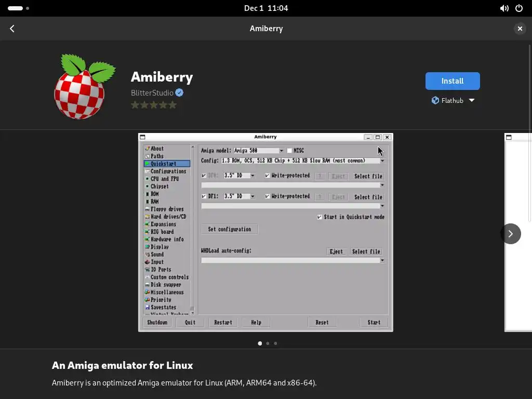
Task: Click the Amiberry checkered berry app icon
Action: (85, 87)
